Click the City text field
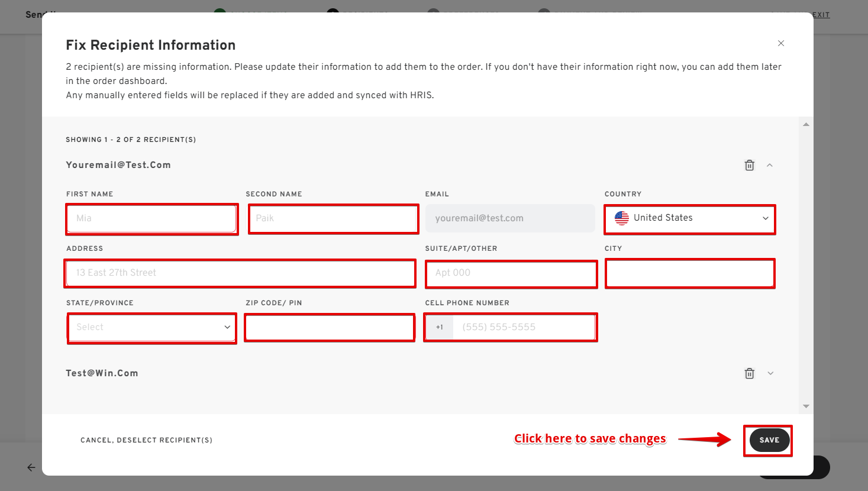This screenshot has width=868, height=491. 690,273
